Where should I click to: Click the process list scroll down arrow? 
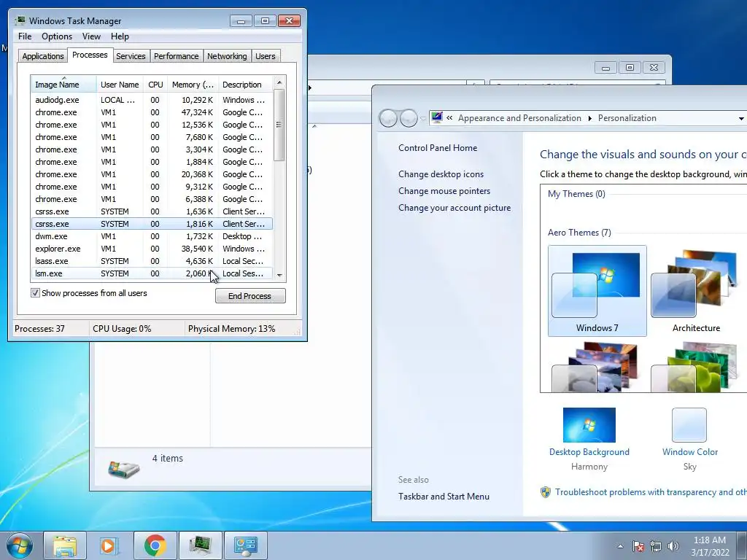(279, 275)
